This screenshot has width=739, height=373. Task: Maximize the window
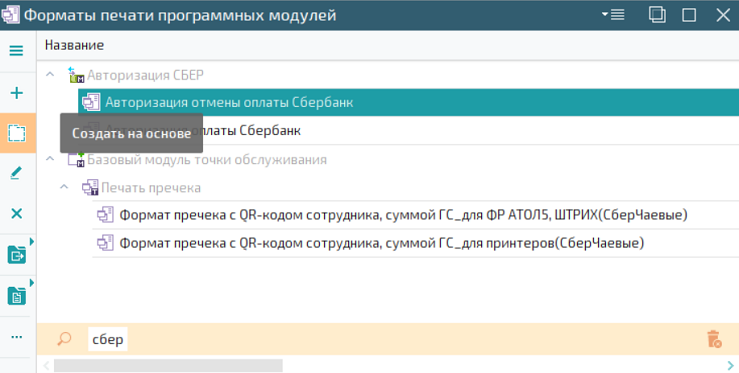pyautogui.click(x=689, y=15)
